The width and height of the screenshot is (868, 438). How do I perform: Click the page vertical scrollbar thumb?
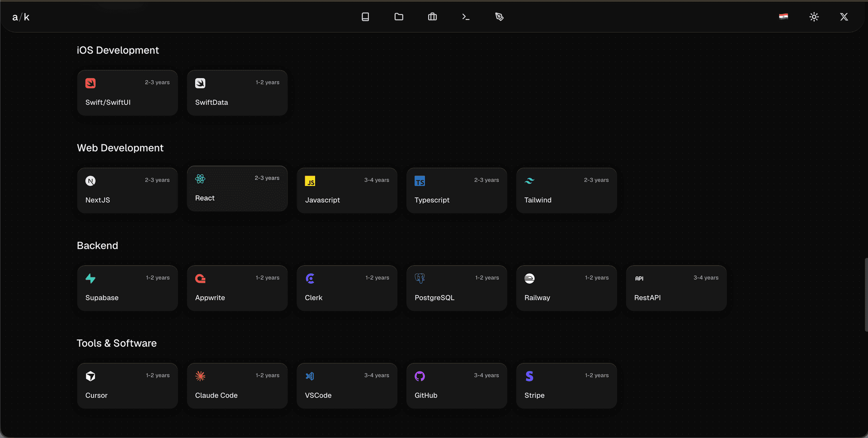tap(866, 295)
